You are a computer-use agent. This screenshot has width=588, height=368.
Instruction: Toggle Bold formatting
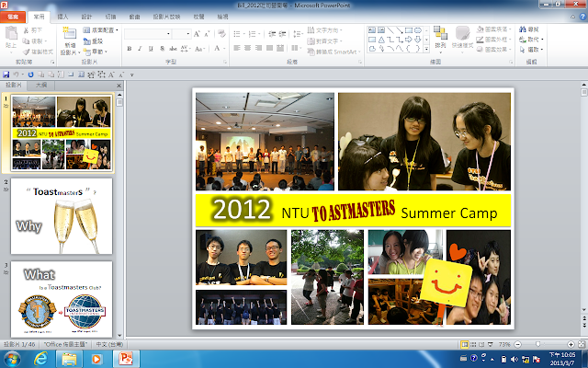(x=129, y=49)
